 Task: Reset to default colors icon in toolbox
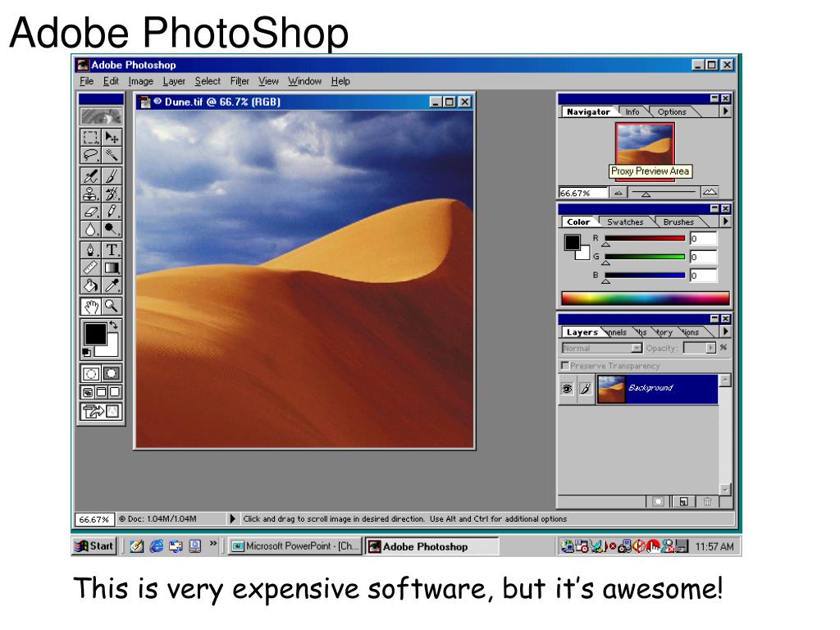click(x=86, y=352)
